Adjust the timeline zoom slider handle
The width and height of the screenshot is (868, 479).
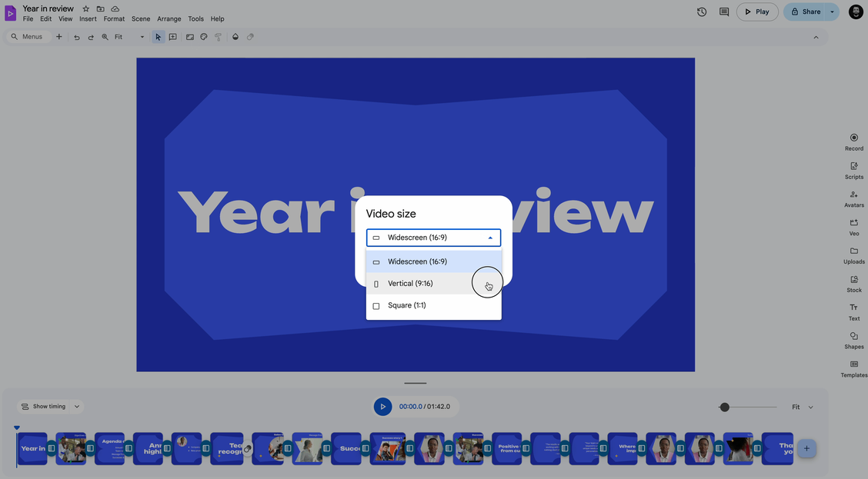tap(724, 407)
